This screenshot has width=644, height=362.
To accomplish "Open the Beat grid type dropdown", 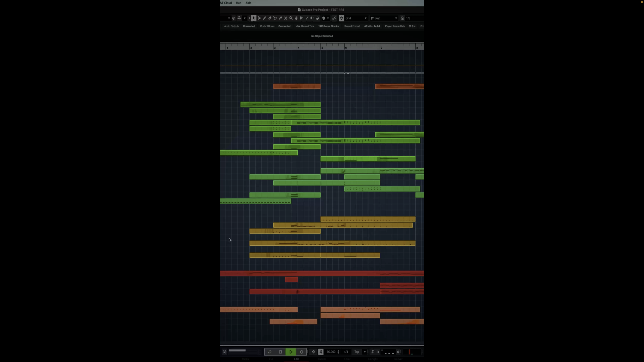I will click(384, 18).
